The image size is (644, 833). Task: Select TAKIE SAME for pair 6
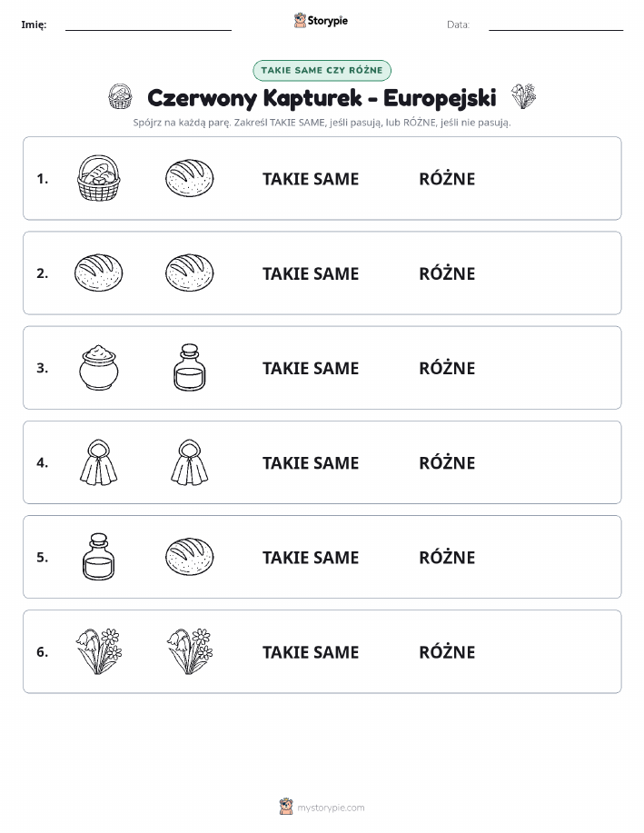tap(311, 652)
